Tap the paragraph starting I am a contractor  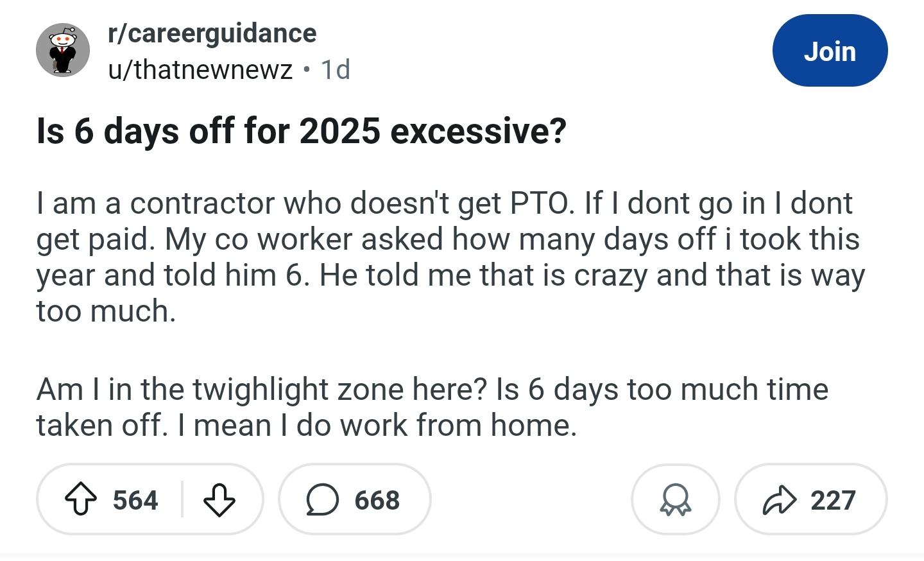point(450,257)
